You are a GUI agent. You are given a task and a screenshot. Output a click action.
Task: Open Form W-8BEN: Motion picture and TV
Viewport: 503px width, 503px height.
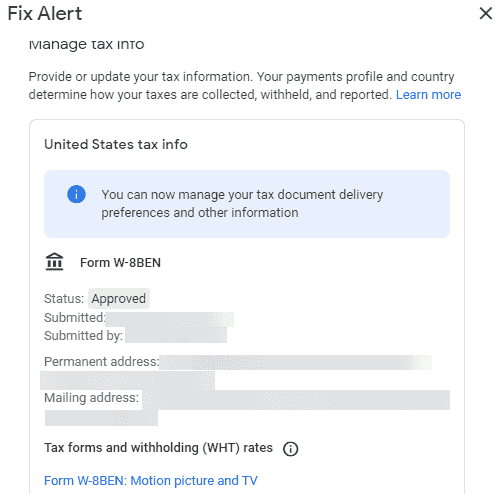coord(151,481)
